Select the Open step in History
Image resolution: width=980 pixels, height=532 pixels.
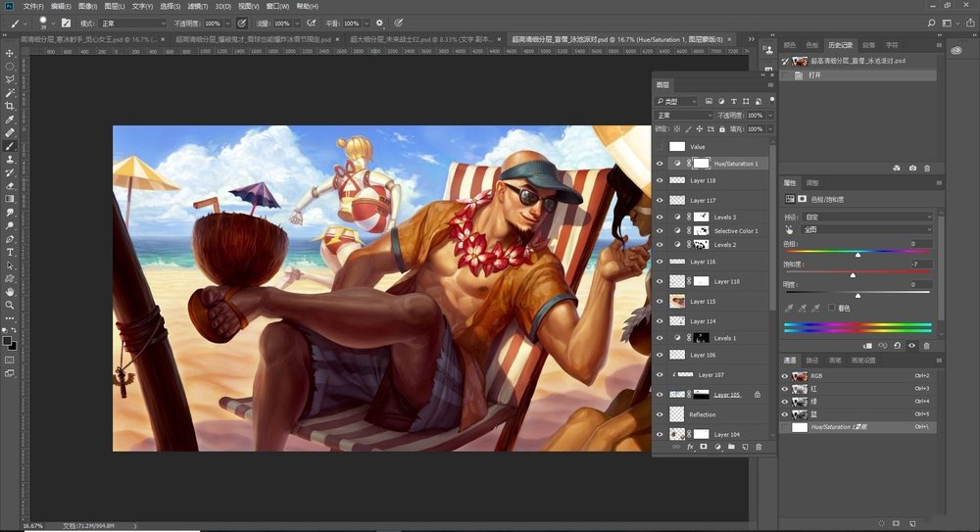(859, 75)
